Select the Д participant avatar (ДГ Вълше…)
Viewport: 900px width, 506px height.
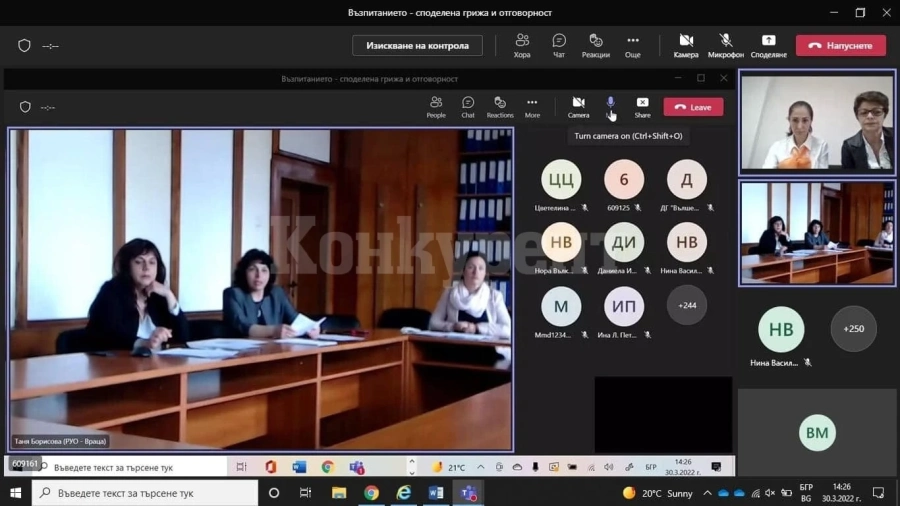pyautogui.click(x=686, y=180)
